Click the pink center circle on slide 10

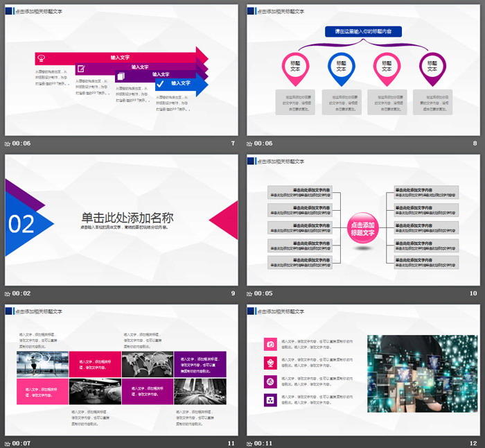362,229
